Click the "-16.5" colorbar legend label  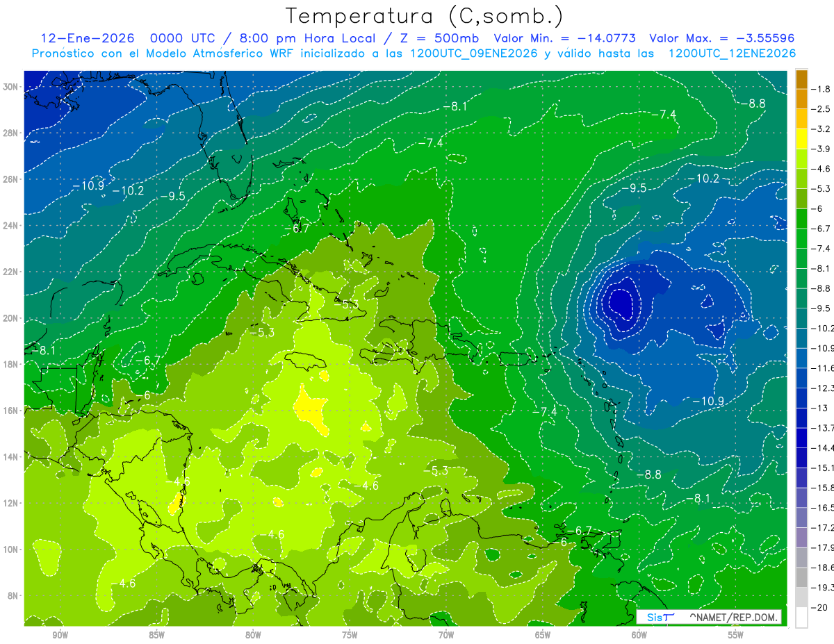821,508
